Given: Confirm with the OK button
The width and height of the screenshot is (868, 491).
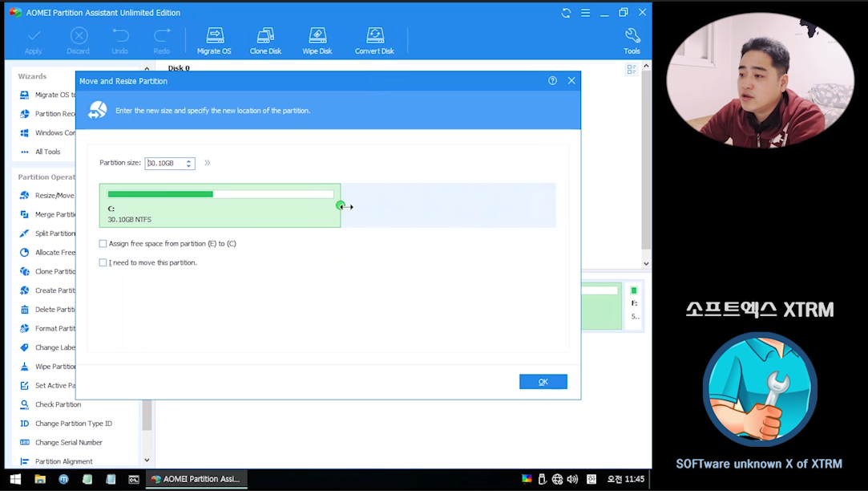Looking at the screenshot, I should [543, 382].
